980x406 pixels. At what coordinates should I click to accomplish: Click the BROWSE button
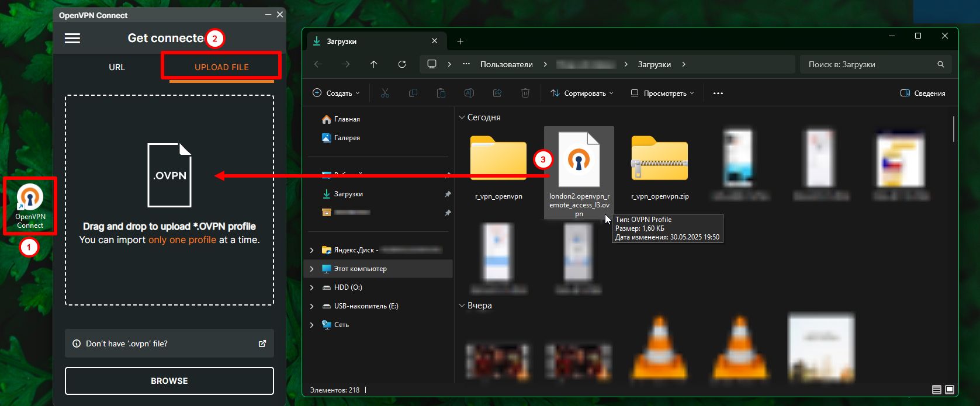point(169,381)
